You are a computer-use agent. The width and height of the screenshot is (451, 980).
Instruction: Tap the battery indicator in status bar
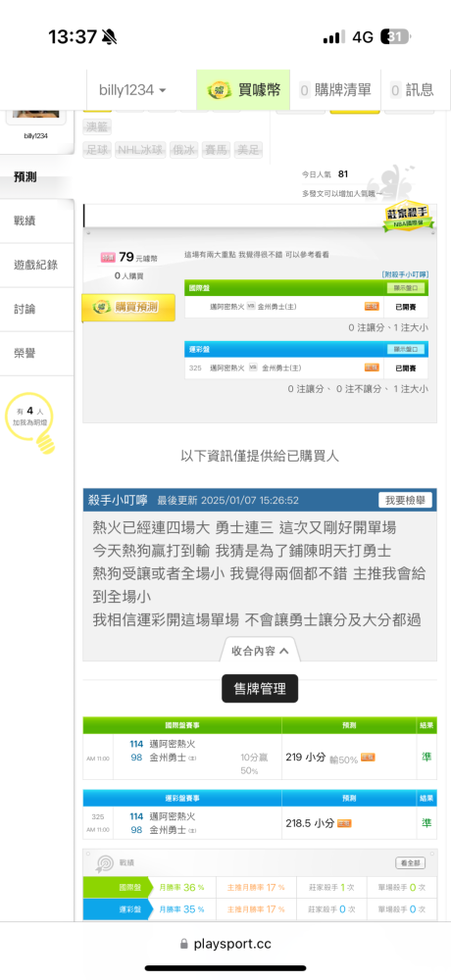coord(396,37)
